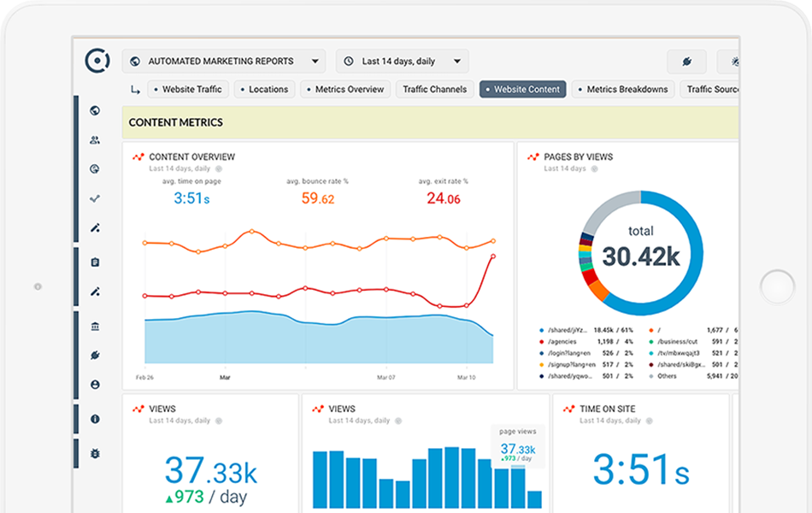The image size is (812, 513).
Task: Open the Last 14 days daily date selector
Action: (x=402, y=61)
